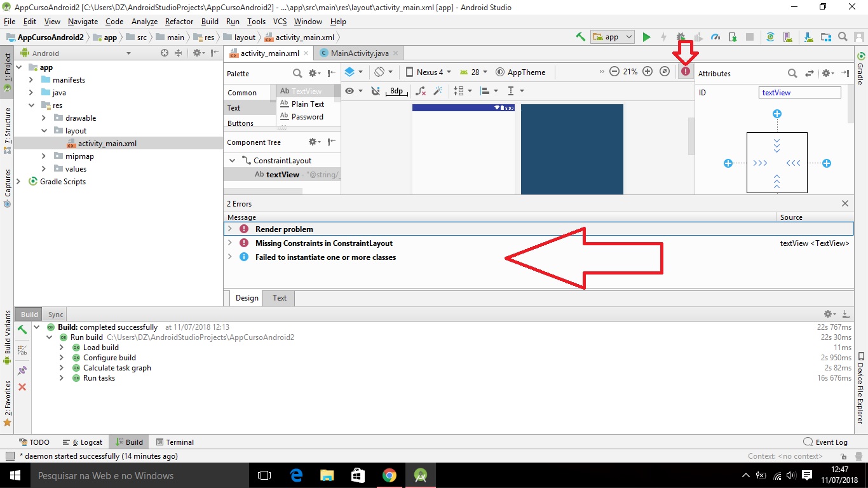Open the Nexus 4 device dropdown
The height and width of the screenshot is (488, 868).
[x=429, y=72]
